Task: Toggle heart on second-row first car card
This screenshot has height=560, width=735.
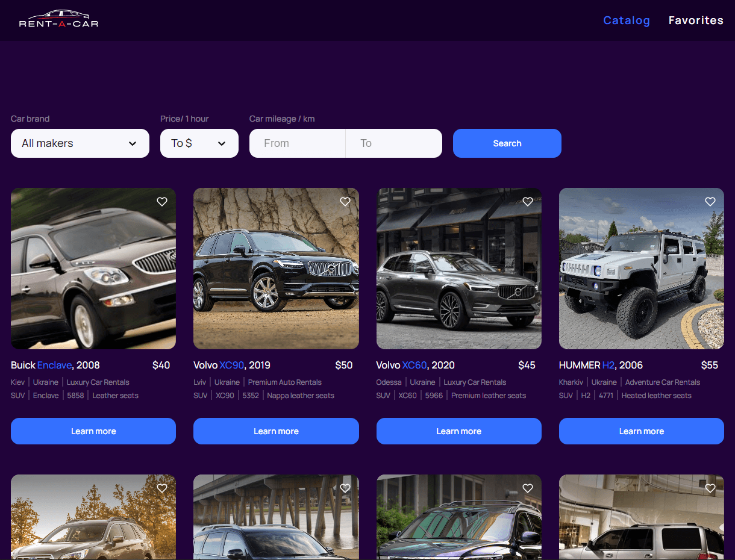Action: pyautogui.click(x=162, y=488)
